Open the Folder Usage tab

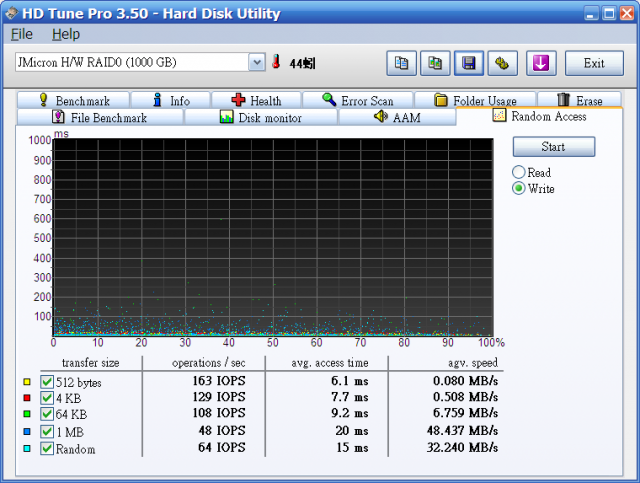point(475,100)
